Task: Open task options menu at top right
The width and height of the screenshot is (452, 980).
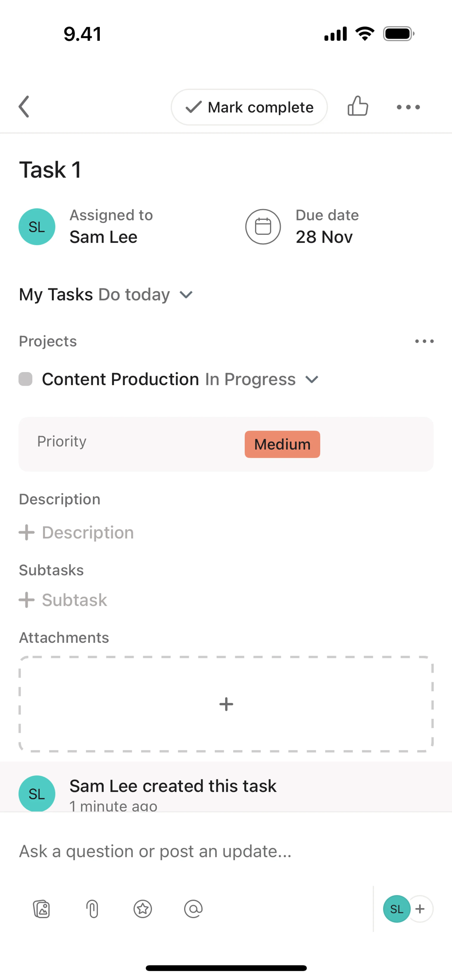Action: [x=408, y=107]
